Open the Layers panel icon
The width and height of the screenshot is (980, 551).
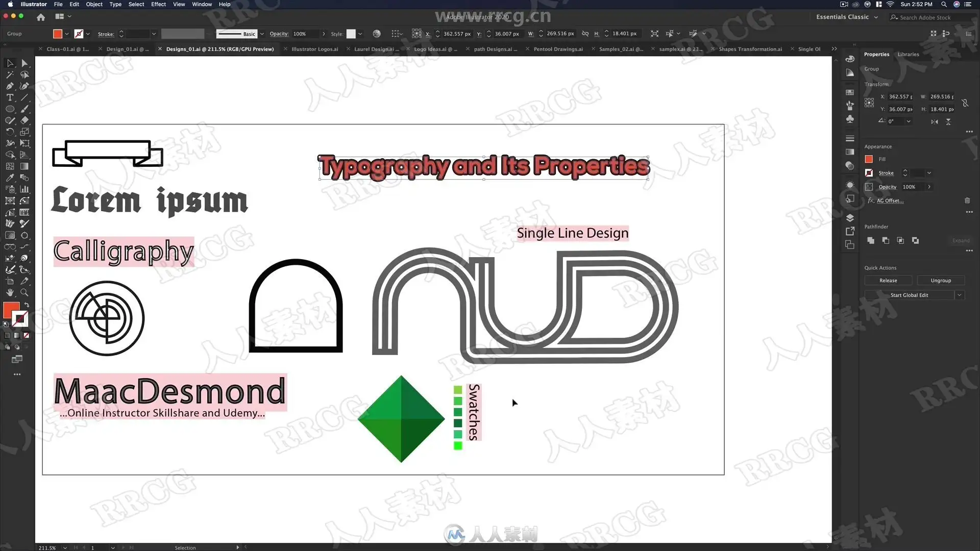[850, 218]
